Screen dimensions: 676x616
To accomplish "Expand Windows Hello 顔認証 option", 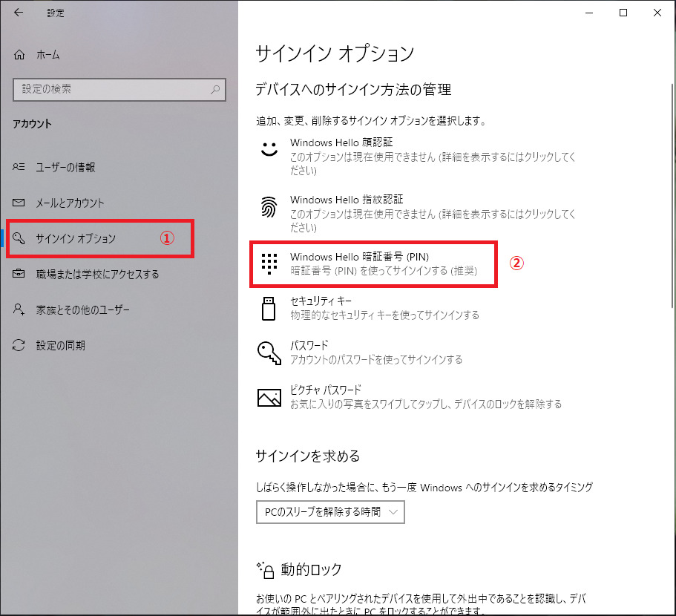I will tap(419, 156).
